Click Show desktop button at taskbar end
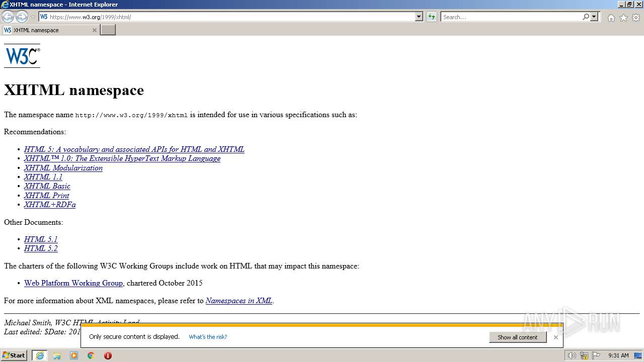 pos(638,355)
